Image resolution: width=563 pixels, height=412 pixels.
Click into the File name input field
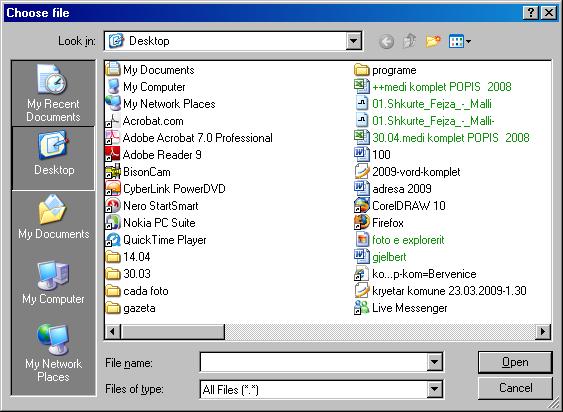click(313, 362)
